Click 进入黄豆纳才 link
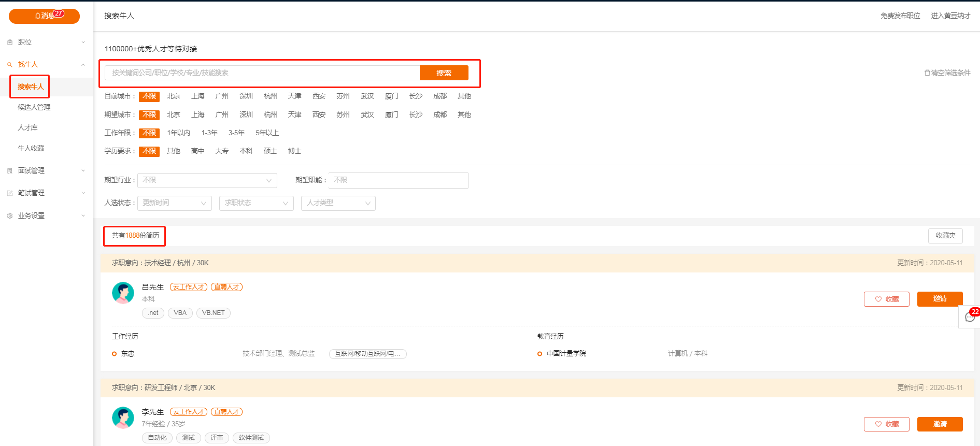This screenshot has width=980, height=446. point(950,16)
